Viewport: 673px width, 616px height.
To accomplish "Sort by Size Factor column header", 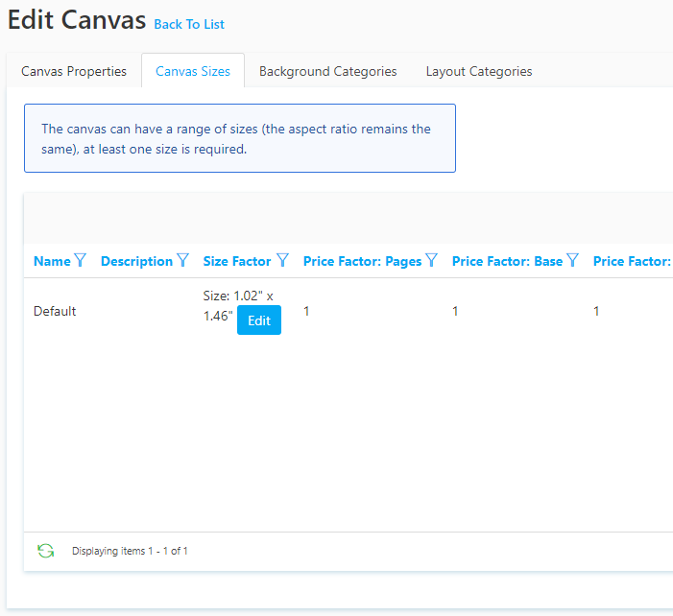I will 237,261.
